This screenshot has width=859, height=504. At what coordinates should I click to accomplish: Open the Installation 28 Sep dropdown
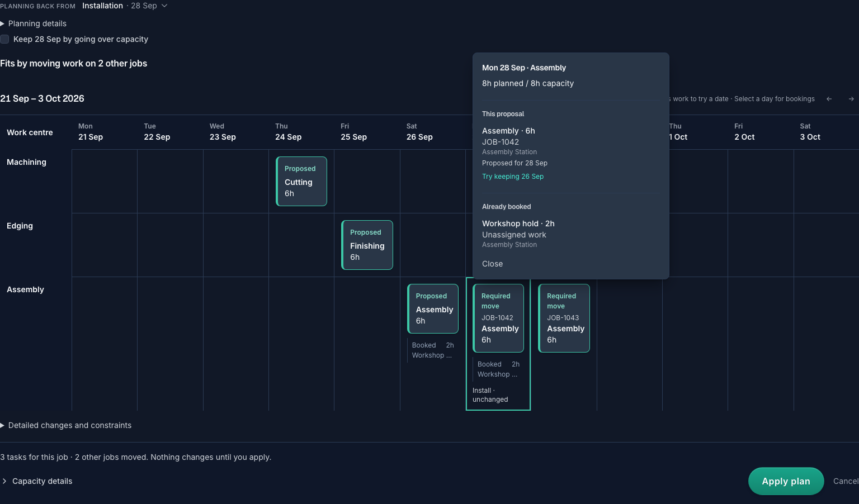click(125, 6)
